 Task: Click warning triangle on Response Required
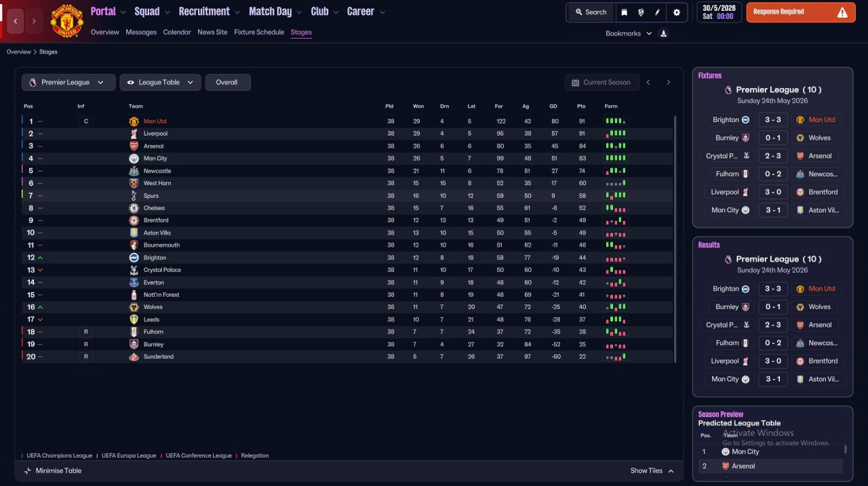click(x=842, y=12)
